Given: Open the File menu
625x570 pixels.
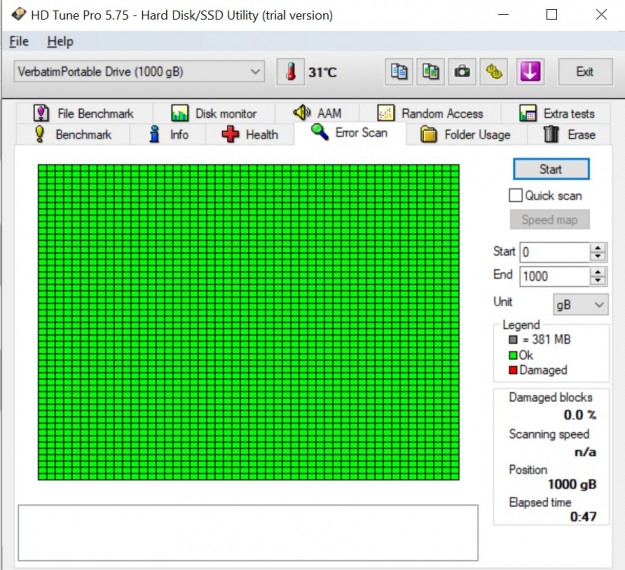Looking at the screenshot, I should [x=19, y=42].
